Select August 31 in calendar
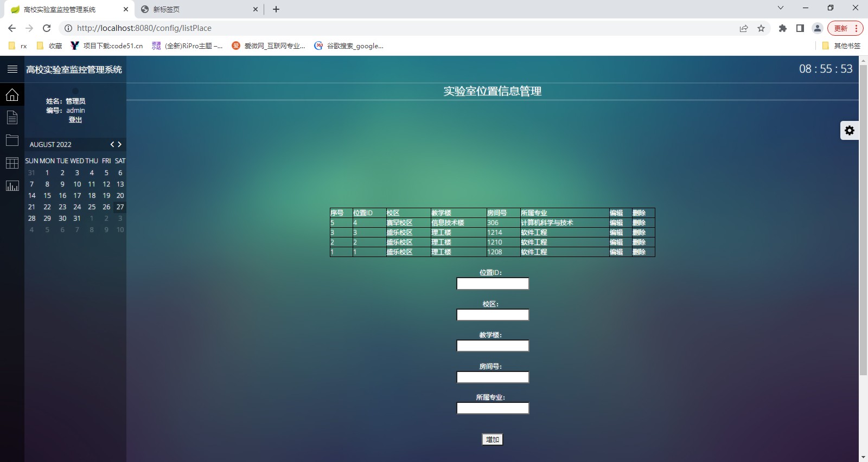The width and height of the screenshot is (868, 462). 77,219
